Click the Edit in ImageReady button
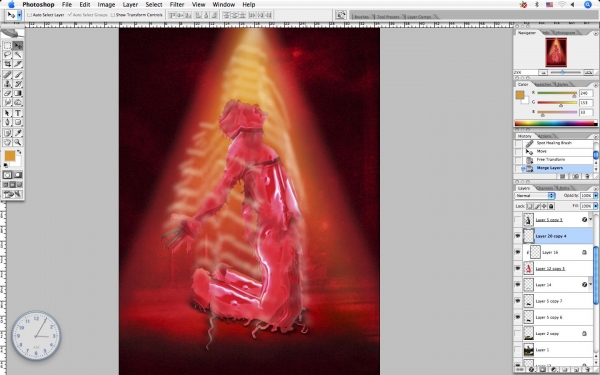This screenshot has height=375, width=600. point(12,194)
